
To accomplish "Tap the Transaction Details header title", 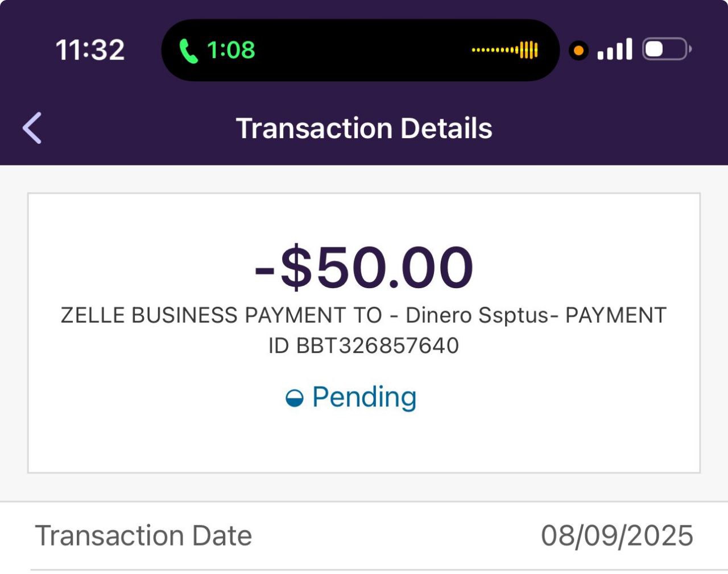I will point(364,128).
